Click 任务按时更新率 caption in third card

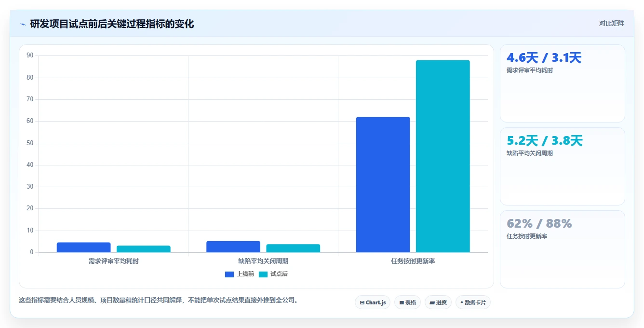click(x=526, y=236)
